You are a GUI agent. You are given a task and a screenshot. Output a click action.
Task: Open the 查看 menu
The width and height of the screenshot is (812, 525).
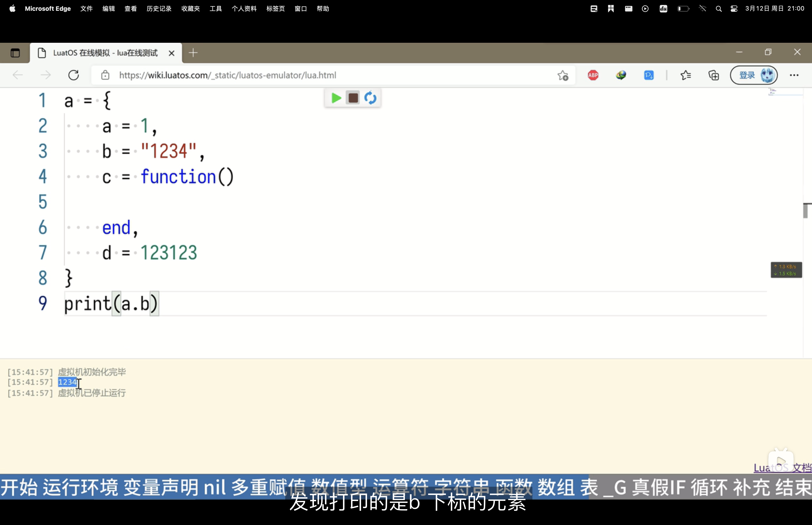click(x=131, y=8)
